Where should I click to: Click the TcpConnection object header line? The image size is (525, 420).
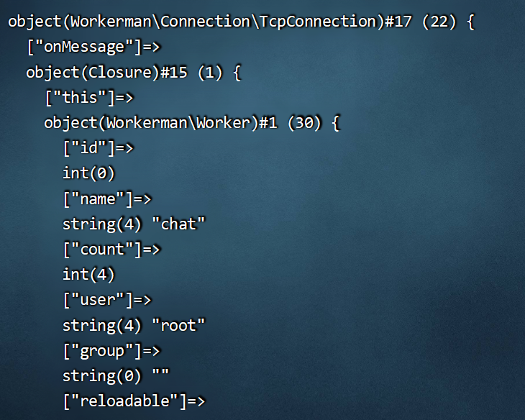coord(241,22)
